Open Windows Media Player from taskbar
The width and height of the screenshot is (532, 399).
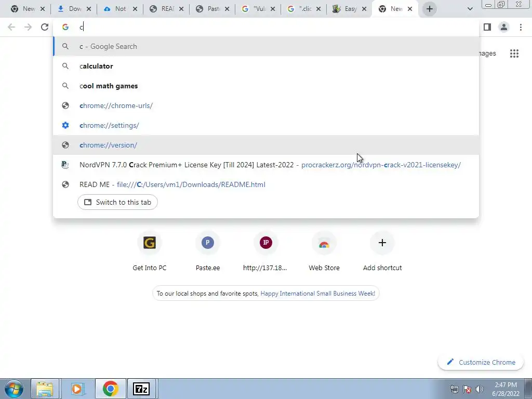[x=77, y=389]
